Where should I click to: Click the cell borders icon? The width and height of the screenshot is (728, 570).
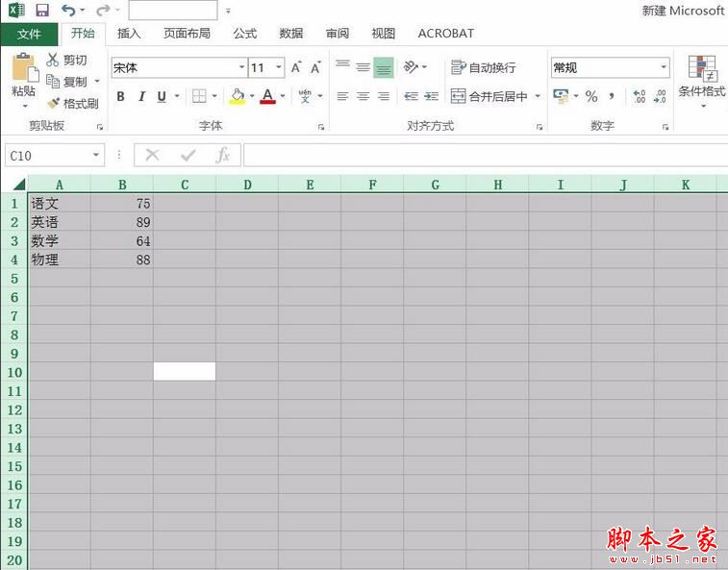(199, 96)
